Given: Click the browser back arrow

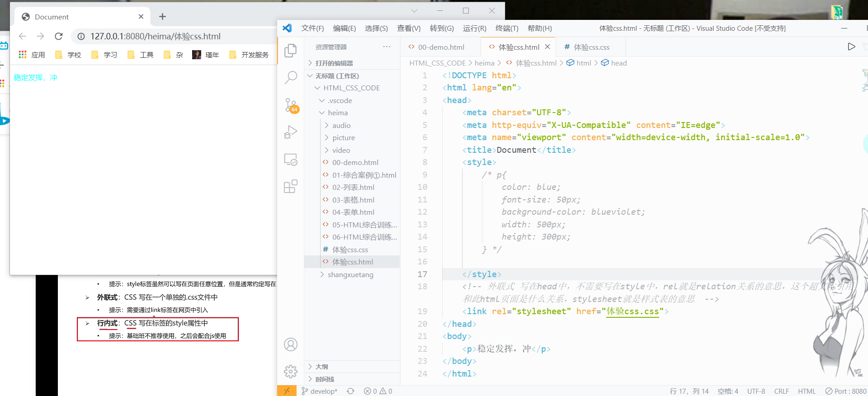Looking at the screenshot, I should pyautogui.click(x=23, y=36).
